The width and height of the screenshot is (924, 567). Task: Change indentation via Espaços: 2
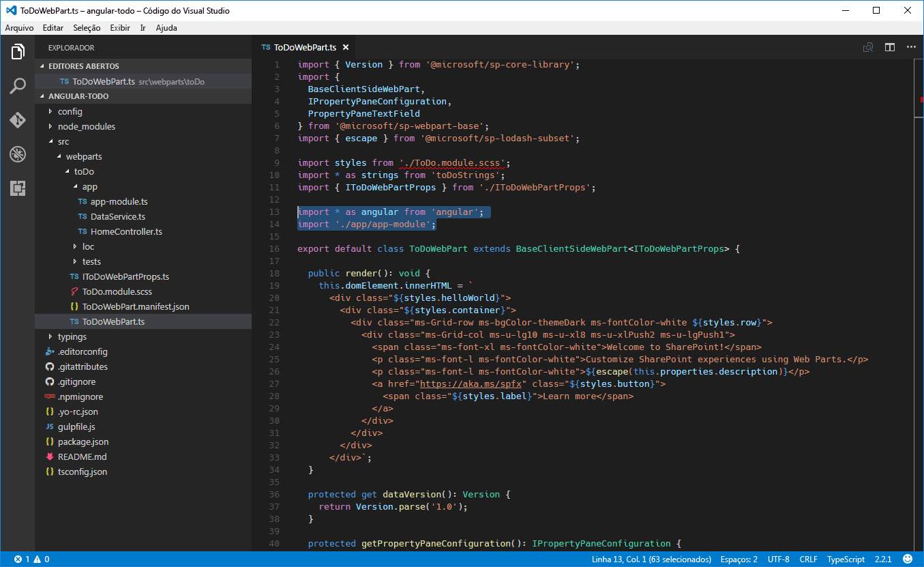click(x=739, y=559)
